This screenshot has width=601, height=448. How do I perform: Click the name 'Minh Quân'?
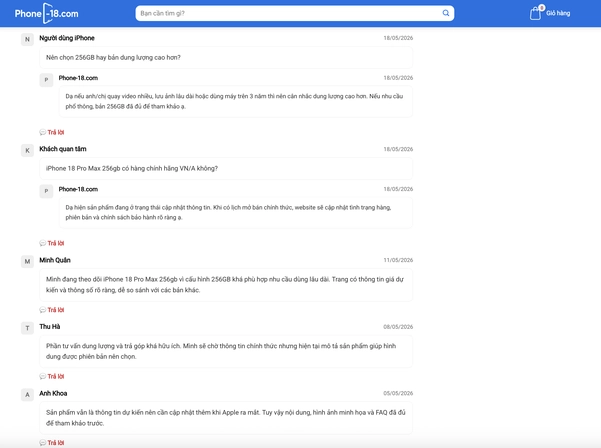click(55, 260)
